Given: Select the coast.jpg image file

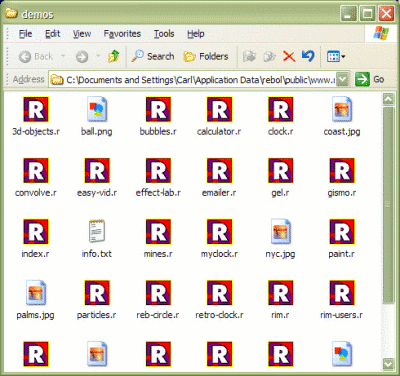Looking at the screenshot, I should coord(342,109).
